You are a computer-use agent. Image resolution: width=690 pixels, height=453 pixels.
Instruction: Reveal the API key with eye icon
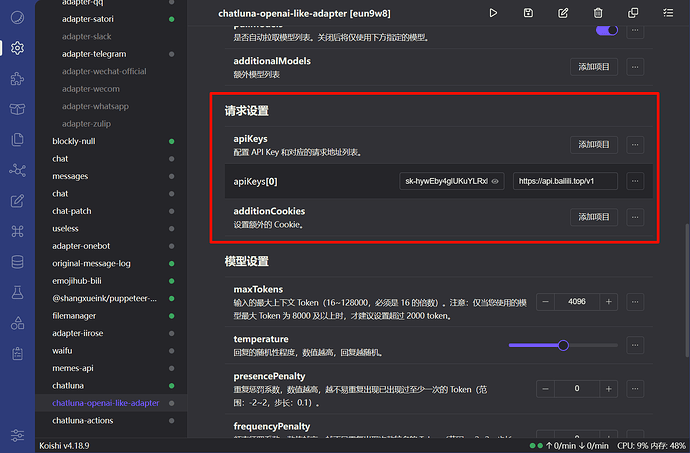[496, 182]
